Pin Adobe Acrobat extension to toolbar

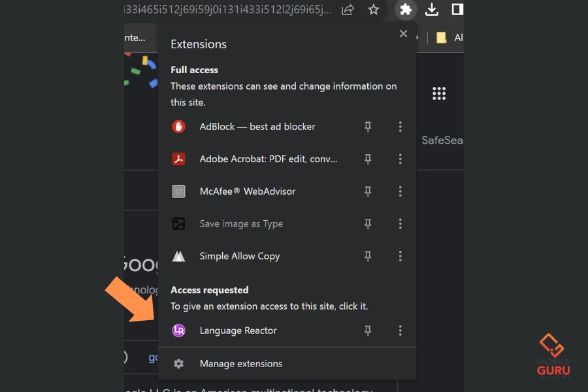click(368, 159)
